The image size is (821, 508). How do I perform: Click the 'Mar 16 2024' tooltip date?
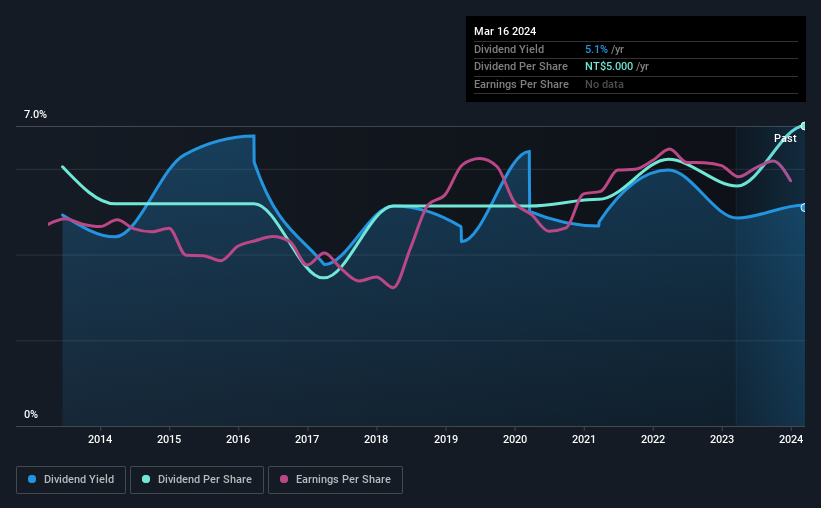pyautogui.click(x=505, y=31)
